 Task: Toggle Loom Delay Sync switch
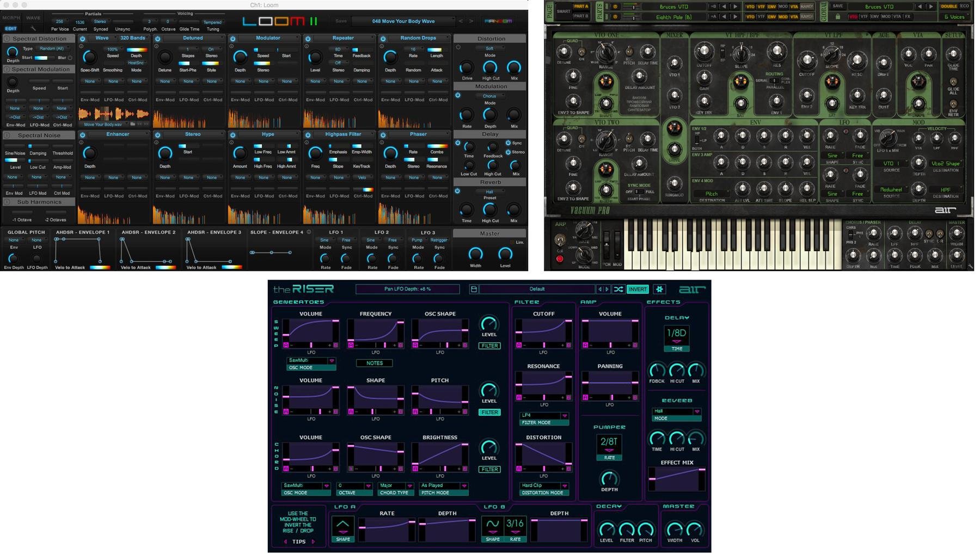[x=508, y=143]
